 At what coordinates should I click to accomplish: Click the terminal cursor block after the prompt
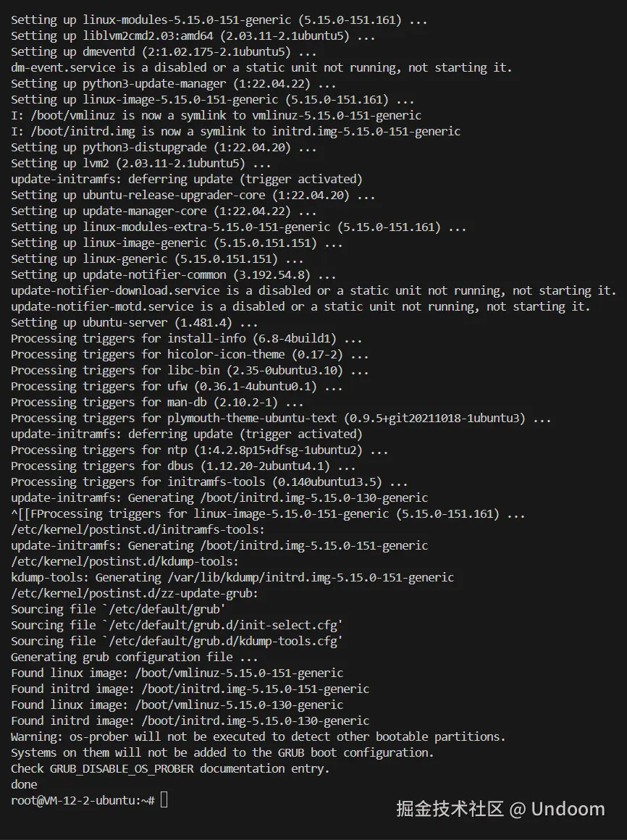[x=164, y=800]
